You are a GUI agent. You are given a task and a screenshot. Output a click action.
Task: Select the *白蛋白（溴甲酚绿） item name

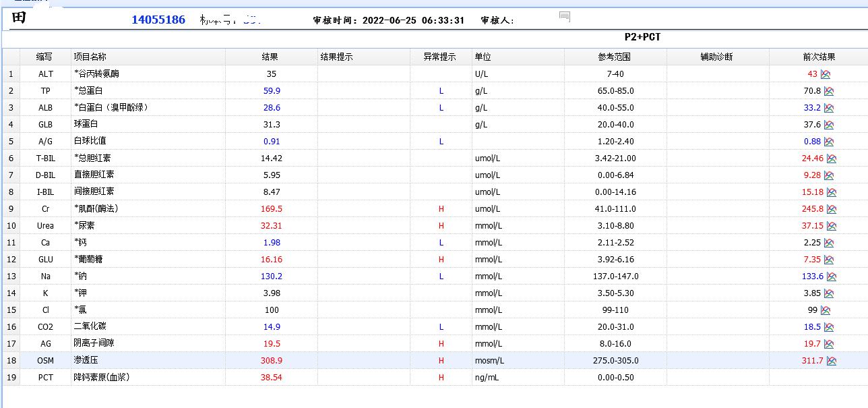pos(111,108)
